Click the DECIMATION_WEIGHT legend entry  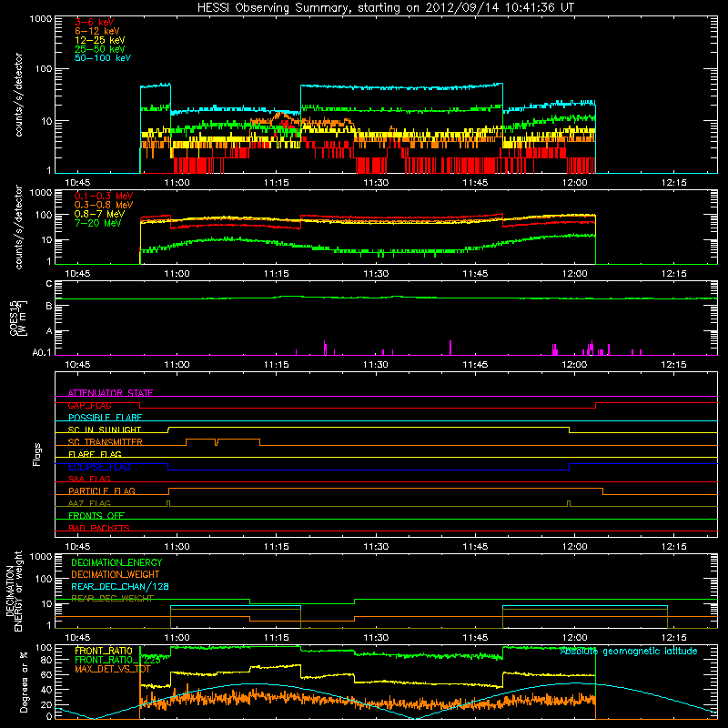point(116,574)
